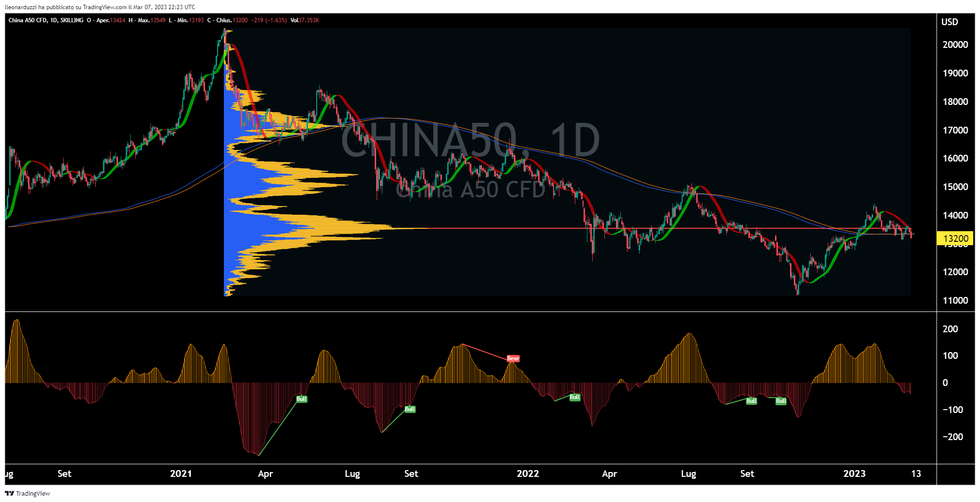Click −100 on the oscillator axis

point(952,410)
